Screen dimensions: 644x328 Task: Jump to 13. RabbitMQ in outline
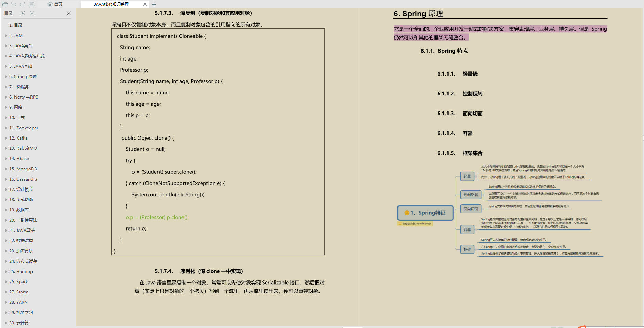(23, 148)
